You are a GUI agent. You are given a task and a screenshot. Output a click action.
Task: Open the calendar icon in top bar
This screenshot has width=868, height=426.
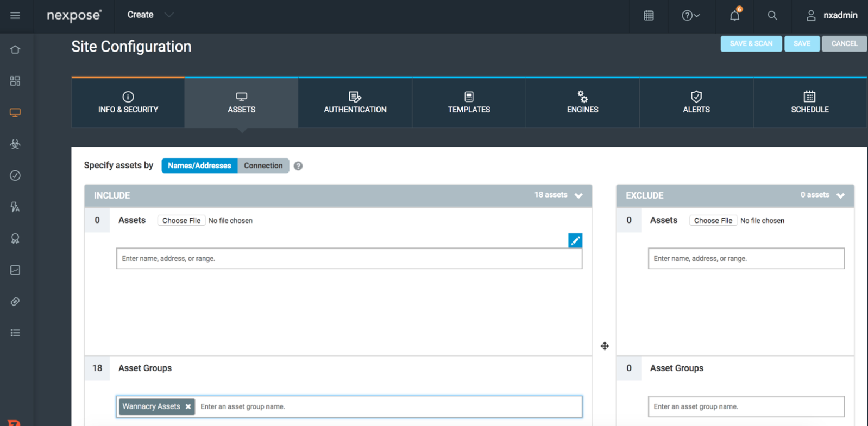point(649,15)
